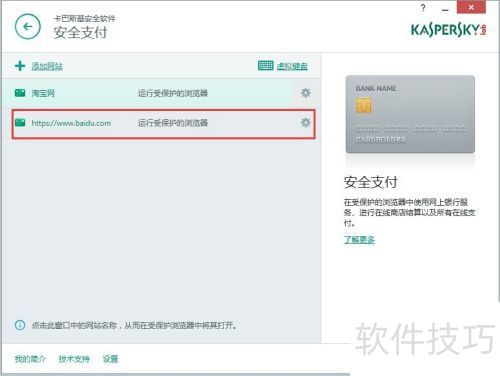Open 我的简介 at the bottom
Viewport: 500px width, 376px height.
(x=30, y=359)
